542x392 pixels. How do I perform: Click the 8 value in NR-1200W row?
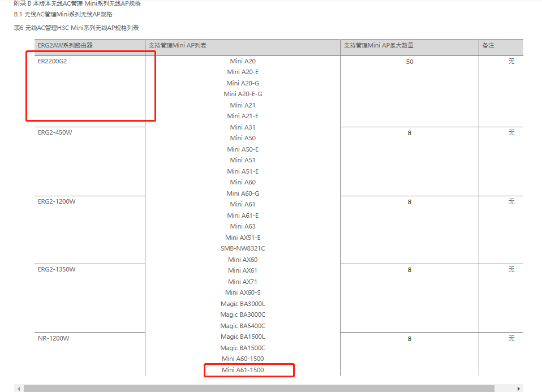pos(410,339)
